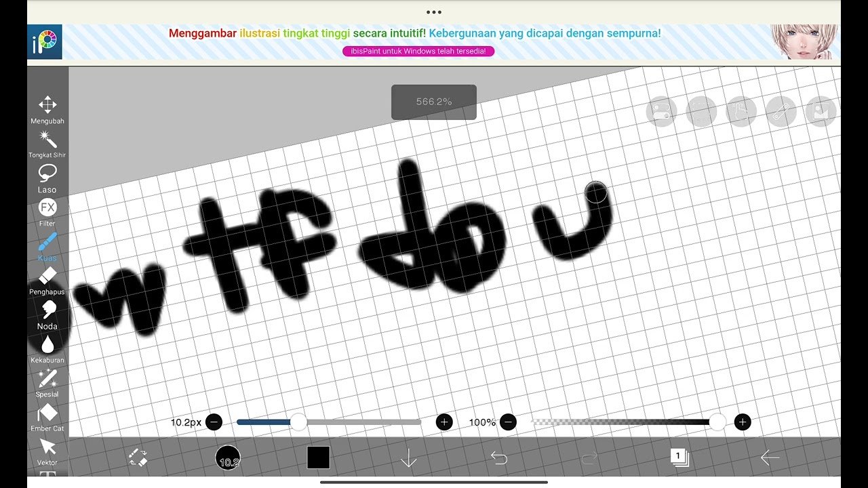Screen dimensions: 868x488
Task: Select the Noda smudge tool
Action: tap(47, 315)
